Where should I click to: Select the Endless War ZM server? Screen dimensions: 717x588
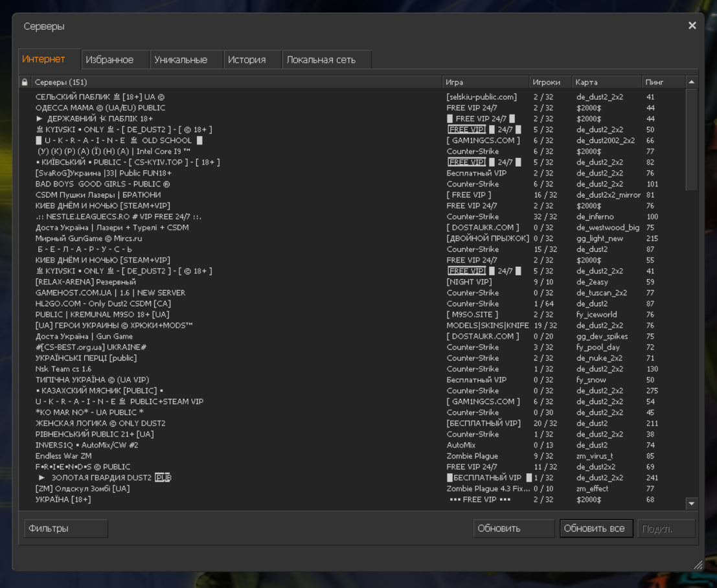pyautogui.click(x=63, y=456)
